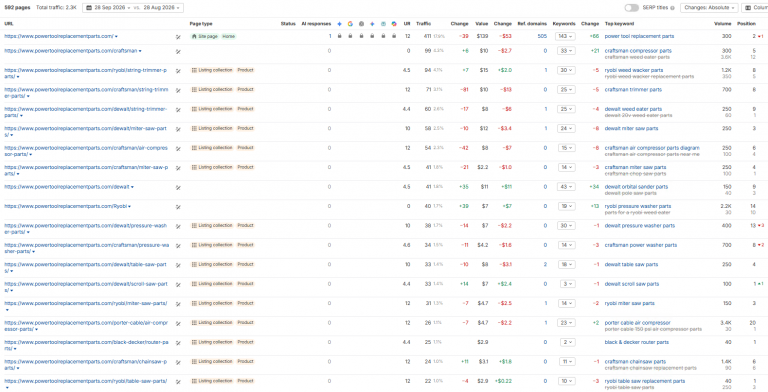
Task: Toggle the SERP titles switch
Action: 632,8
